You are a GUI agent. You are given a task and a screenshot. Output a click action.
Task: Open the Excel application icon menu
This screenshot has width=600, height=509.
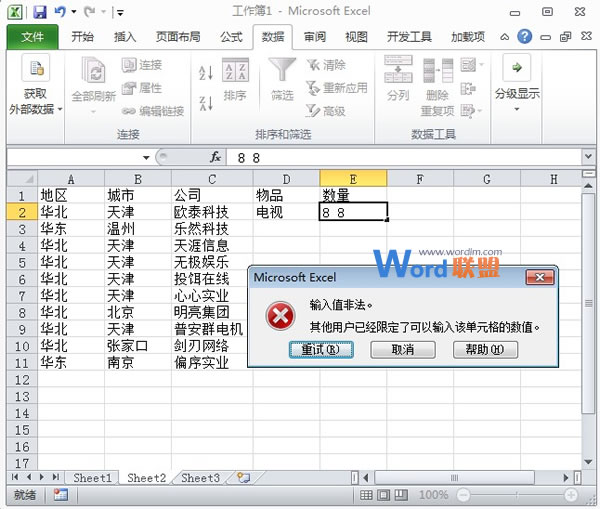click(x=15, y=12)
